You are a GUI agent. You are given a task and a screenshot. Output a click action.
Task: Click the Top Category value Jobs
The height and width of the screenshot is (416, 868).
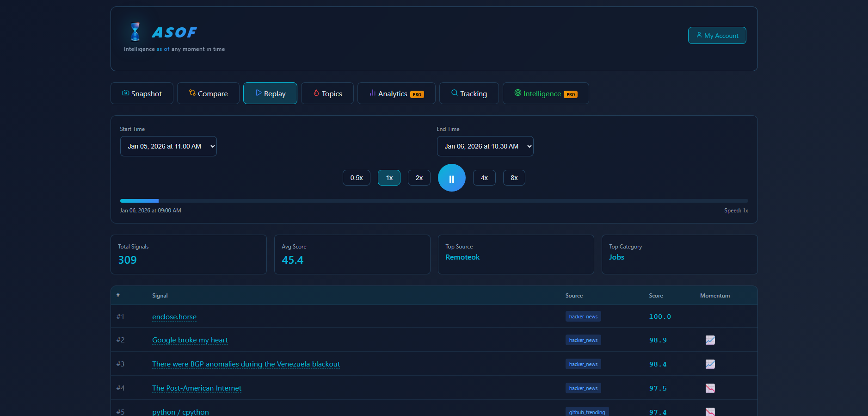616,257
